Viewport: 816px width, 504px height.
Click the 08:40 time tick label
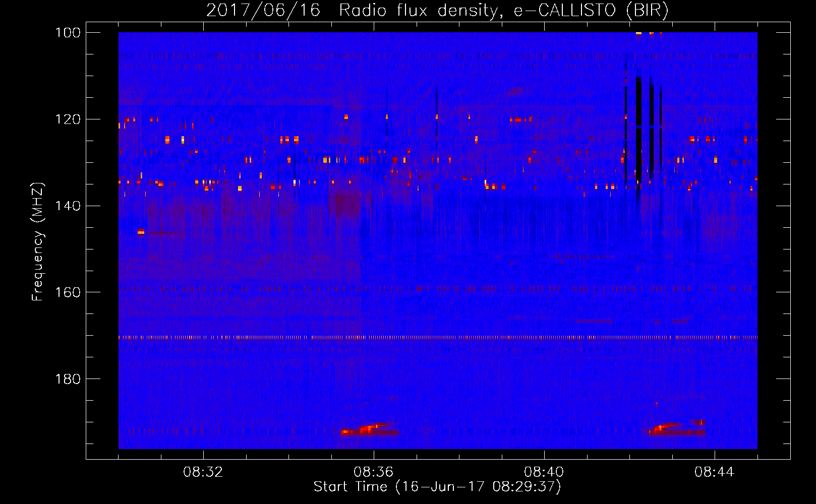(x=544, y=472)
